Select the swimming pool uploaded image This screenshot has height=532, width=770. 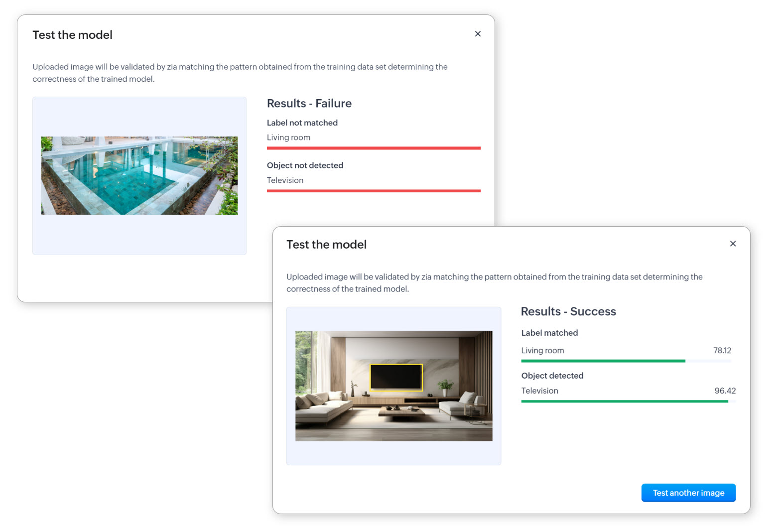point(139,175)
